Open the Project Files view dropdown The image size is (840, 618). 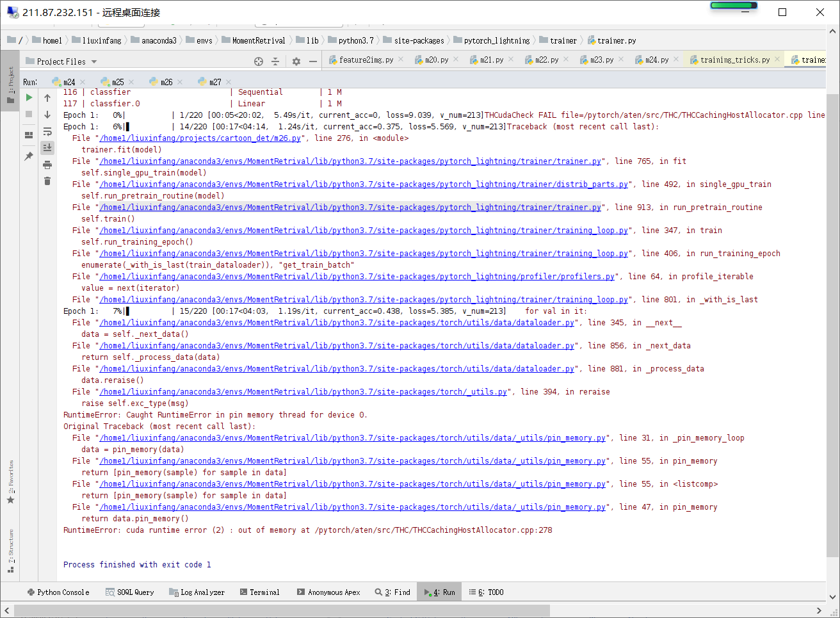pos(94,61)
